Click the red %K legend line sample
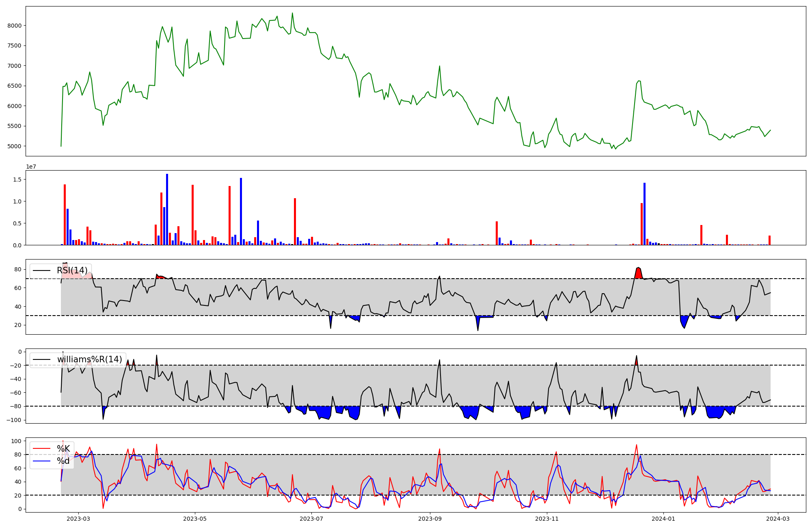Viewport: 812px width, 528px height. pyautogui.click(x=41, y=449)
